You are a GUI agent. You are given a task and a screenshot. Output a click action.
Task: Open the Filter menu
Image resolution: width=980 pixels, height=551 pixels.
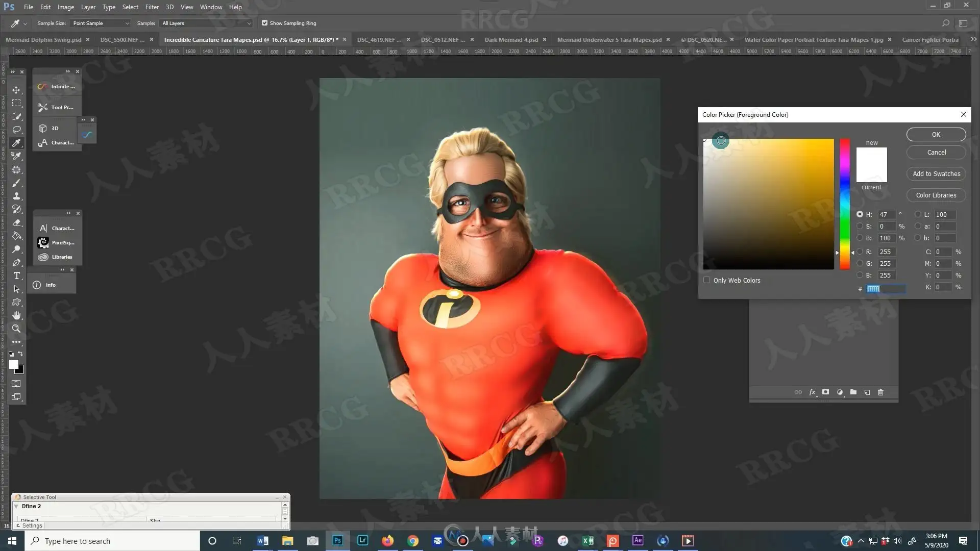pyautogui.click(x=152, y=7)
